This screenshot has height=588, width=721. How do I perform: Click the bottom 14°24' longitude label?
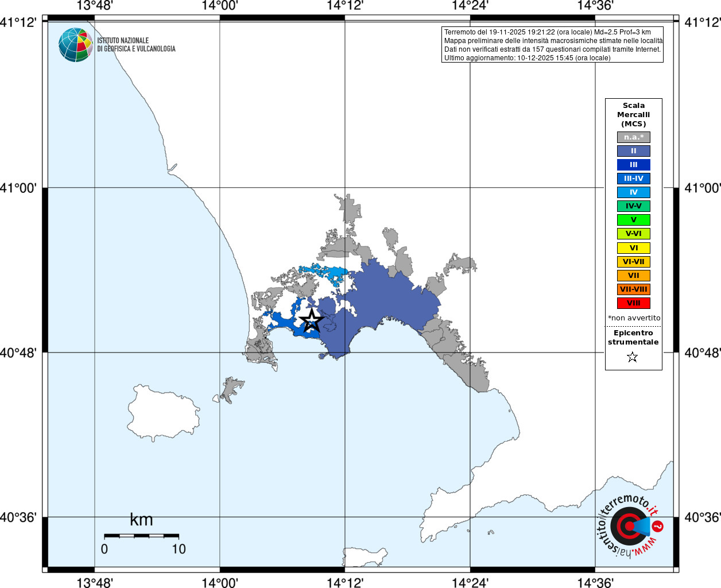tap(470, 583)
